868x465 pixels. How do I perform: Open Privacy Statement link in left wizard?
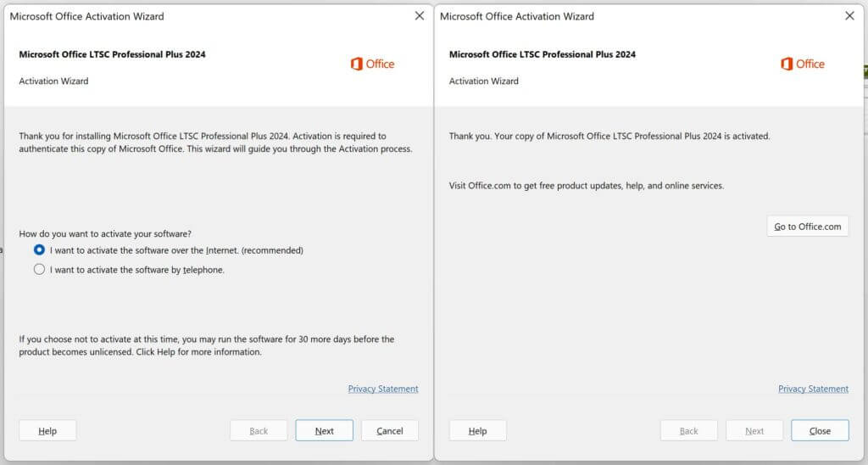383,389
